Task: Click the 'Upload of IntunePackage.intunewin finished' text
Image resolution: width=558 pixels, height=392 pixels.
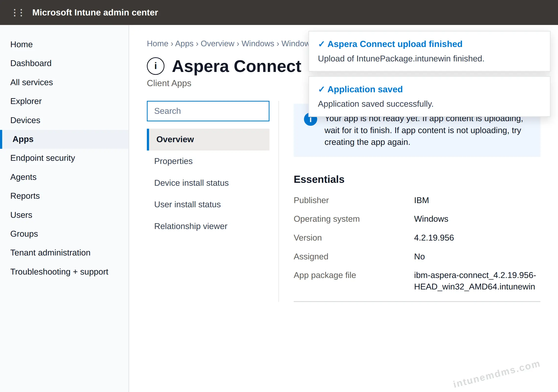Action: point(401,59)
